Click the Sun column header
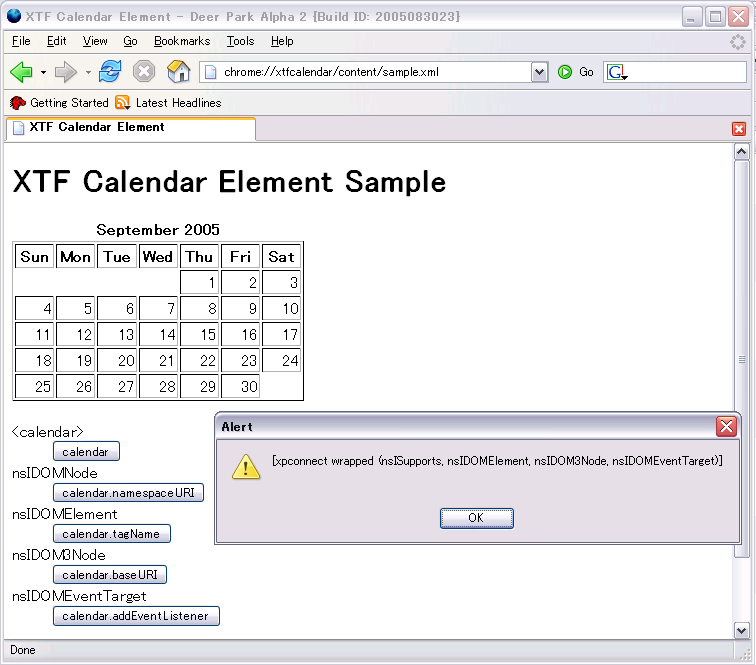Viewport: 756px width, 665px height. point(34,256)
